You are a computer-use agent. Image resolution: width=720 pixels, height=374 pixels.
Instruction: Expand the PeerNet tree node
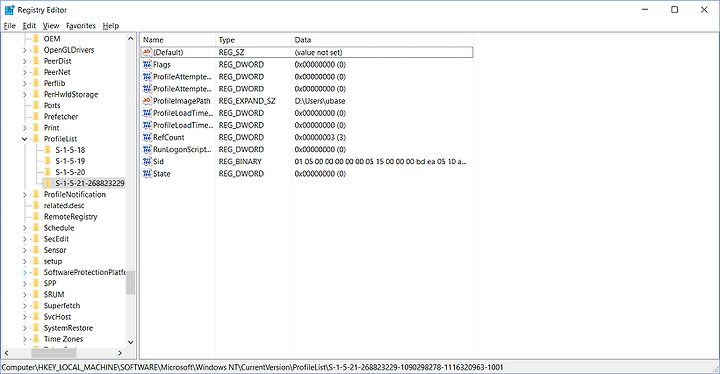25,72
